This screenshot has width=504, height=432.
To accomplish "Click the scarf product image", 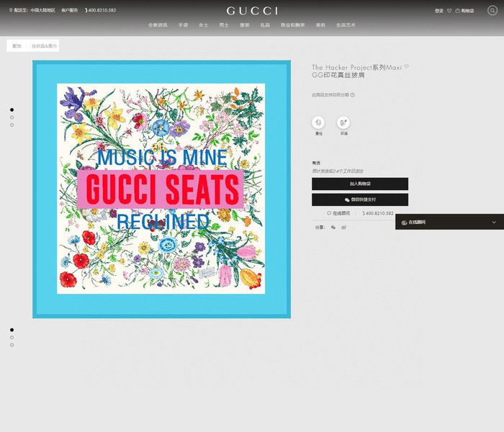I will click(x=161, y=189).
